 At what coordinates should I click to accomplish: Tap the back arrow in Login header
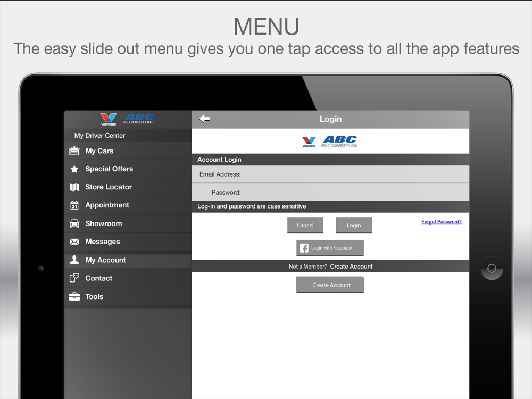click(205, 119)
